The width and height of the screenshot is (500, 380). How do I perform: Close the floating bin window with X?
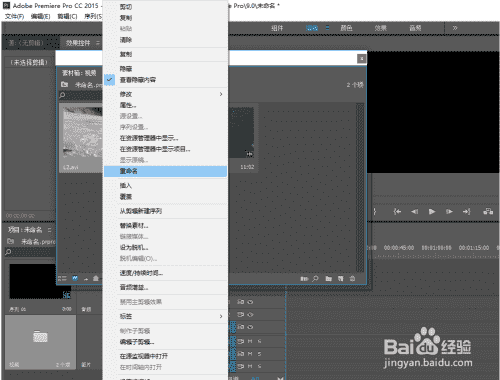point(362,59)
